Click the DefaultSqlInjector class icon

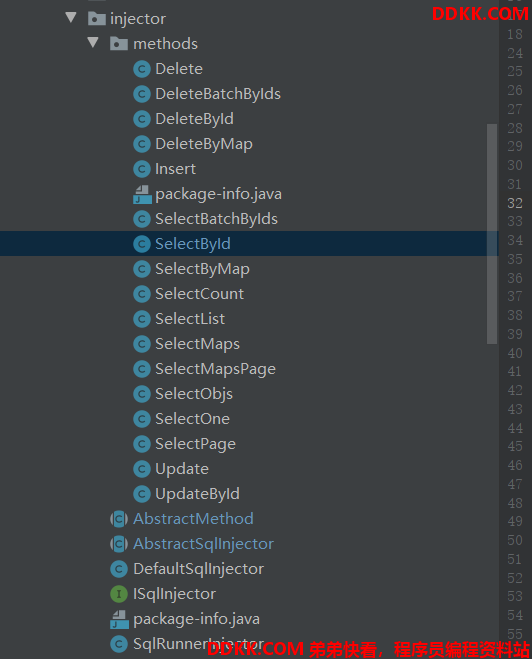[x=119, y=569]
